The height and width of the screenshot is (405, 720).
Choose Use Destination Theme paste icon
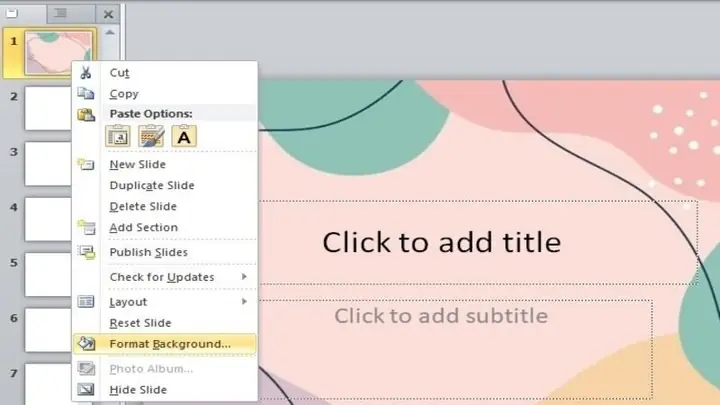[x=118, y=136]
